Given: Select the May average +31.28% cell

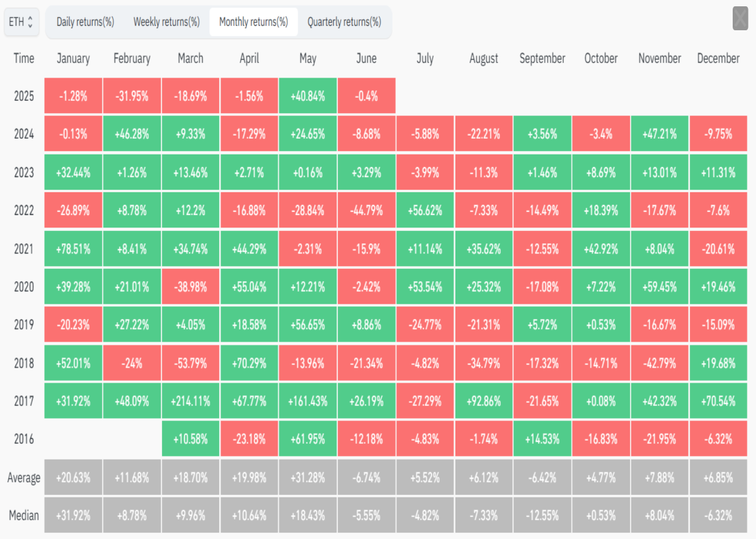Looking at the screenshot, I should click(307, 477).
